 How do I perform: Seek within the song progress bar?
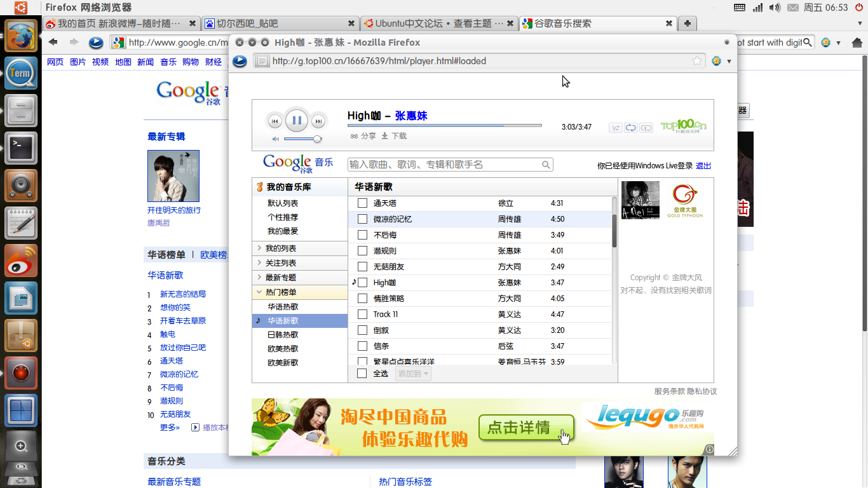[445, 126]
